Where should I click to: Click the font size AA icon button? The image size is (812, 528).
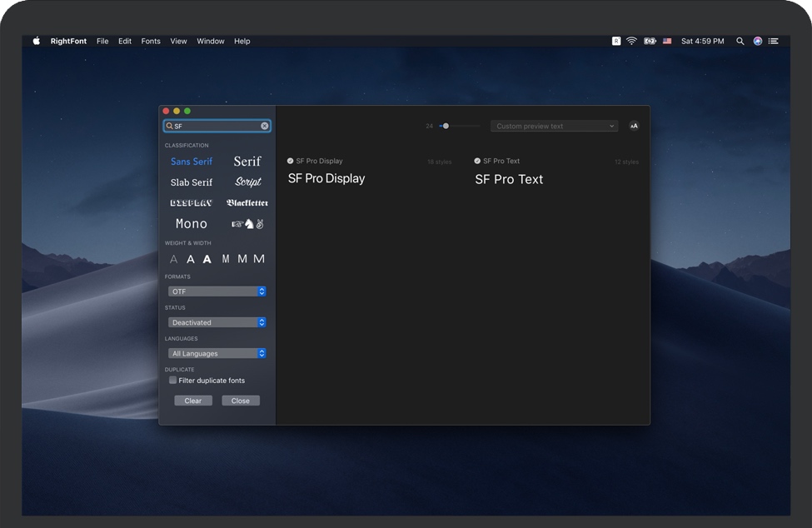634,126
